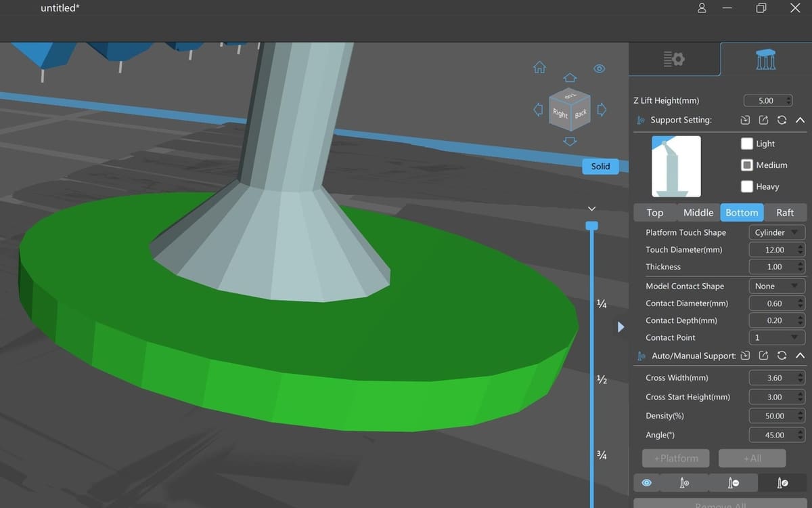Select the edit support tool icon
The image size is (812, 508).
(782, 482)
